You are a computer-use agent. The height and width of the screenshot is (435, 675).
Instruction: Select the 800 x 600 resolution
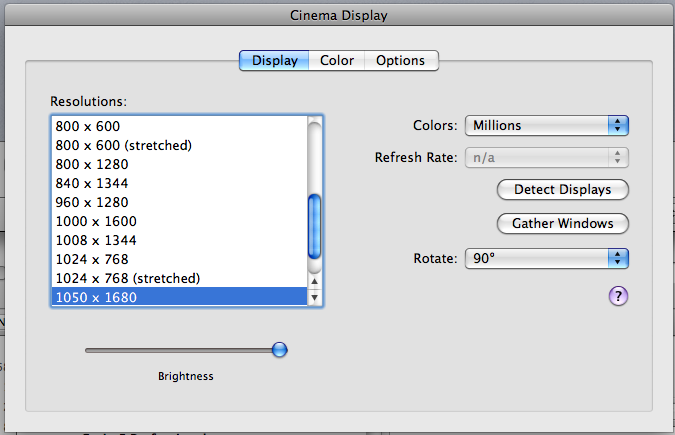(x=180, y=126)
